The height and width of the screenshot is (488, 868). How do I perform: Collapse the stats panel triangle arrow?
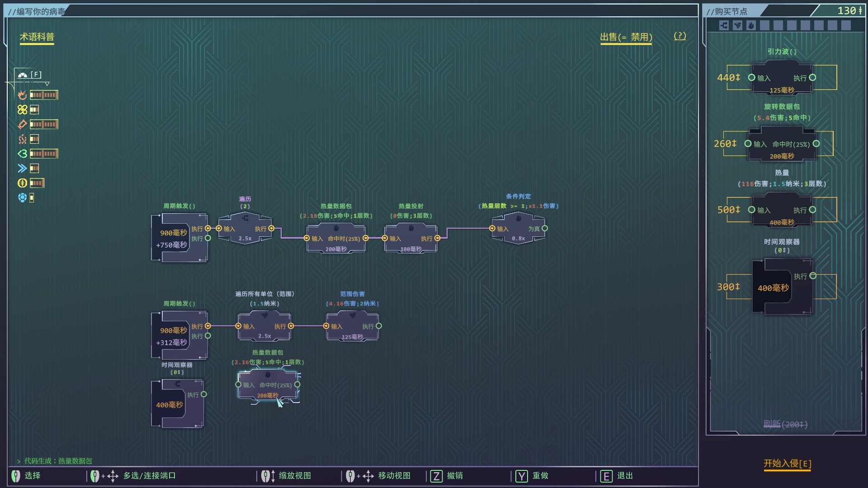(x=47, y=84)
